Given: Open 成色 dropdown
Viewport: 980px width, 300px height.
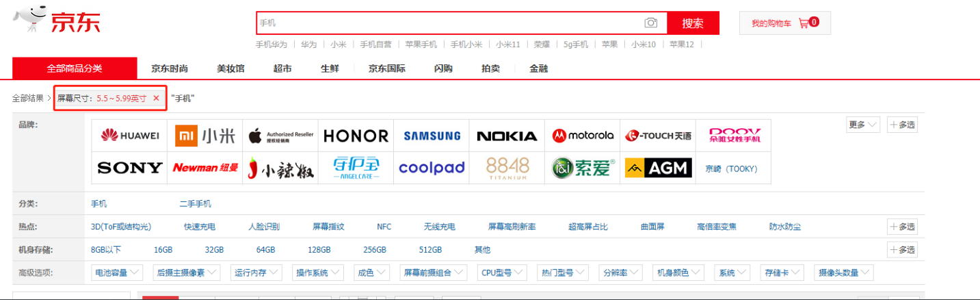Looking at the screenshot, I should point(373,273).
